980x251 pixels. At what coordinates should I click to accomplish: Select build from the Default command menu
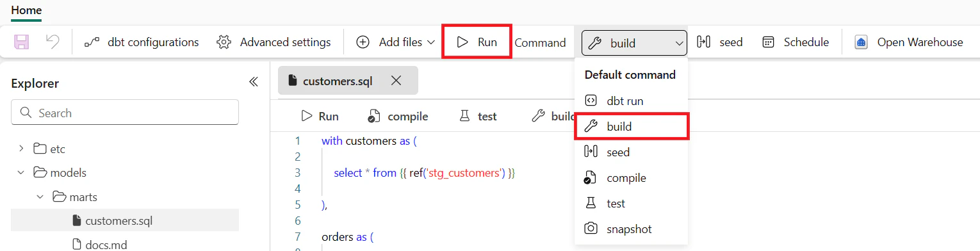(x=632, y=126)
